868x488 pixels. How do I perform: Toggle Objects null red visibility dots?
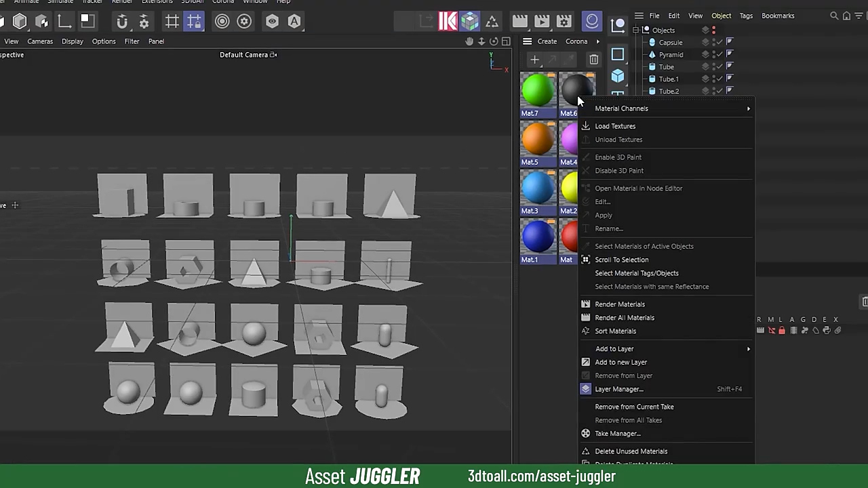pos(713,30)
